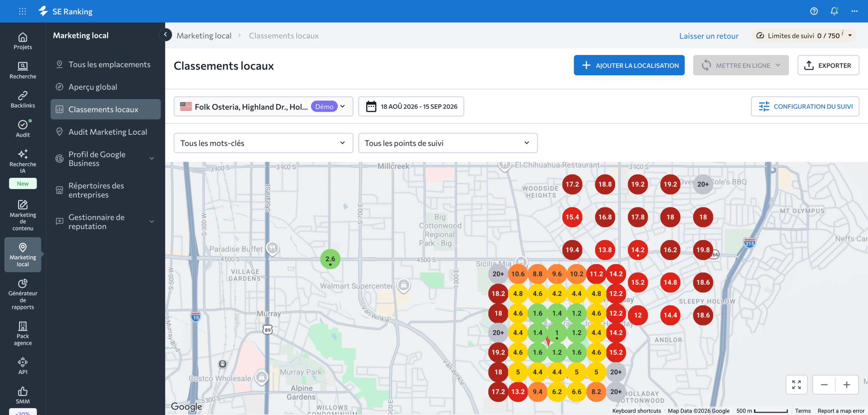Open the SMM section
Screen dimensions: 868x415
(23, 396)
